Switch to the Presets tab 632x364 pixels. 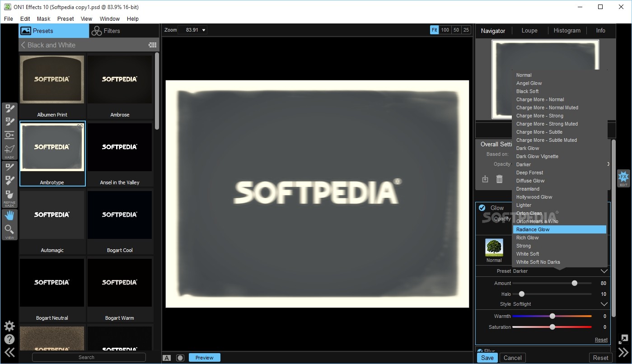tap(54, 31)
